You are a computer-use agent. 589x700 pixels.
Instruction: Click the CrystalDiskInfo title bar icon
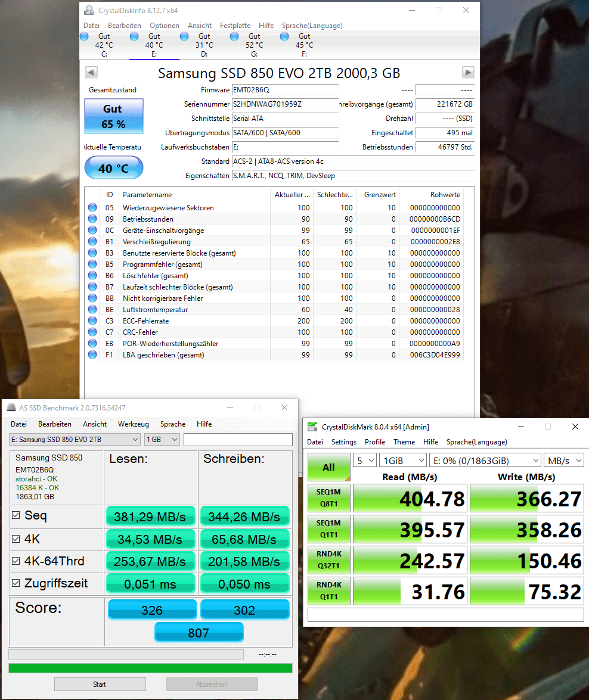coord(89,10)
